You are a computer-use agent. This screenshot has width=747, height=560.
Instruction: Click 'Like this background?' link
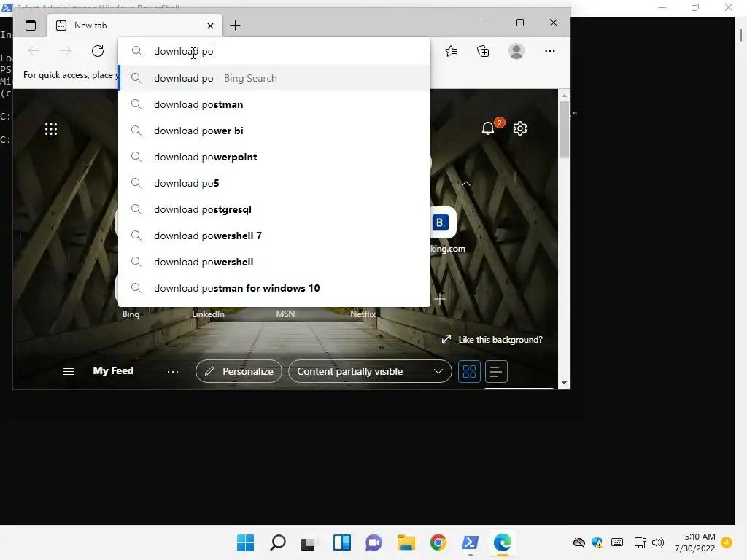pyautogui.click(x=500, y=340)
